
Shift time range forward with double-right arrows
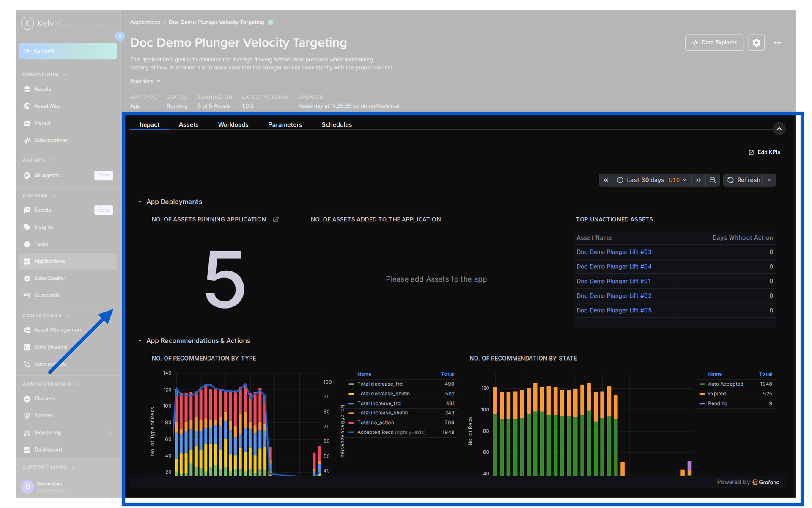[x=698, y=180]
